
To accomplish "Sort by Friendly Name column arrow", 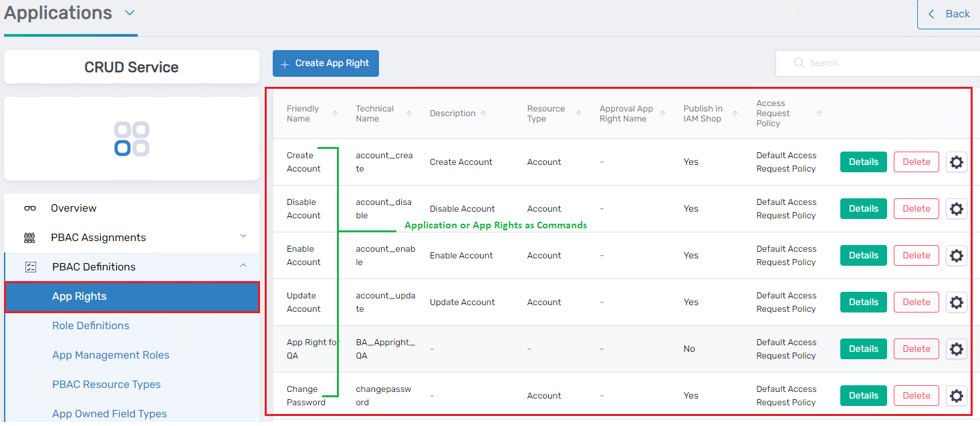I will [335, 114].
